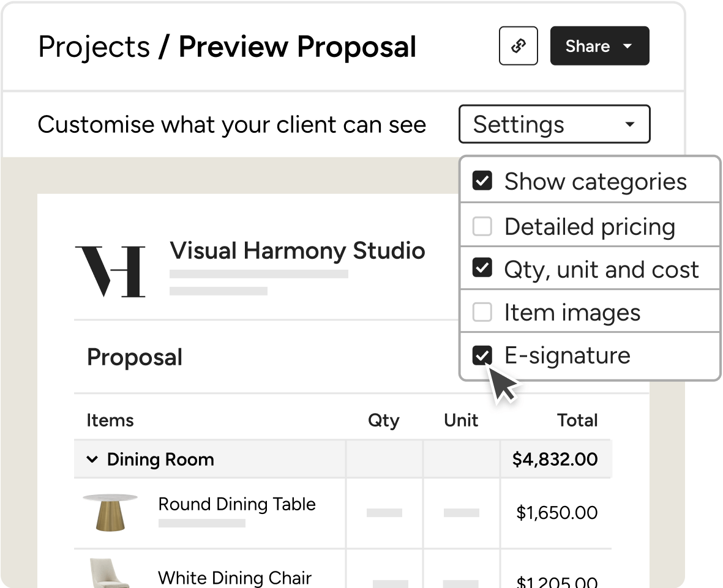Uncheck Qty, unit and cost option
Viewport: 723px width, 588px height.
tap(482, 268)
